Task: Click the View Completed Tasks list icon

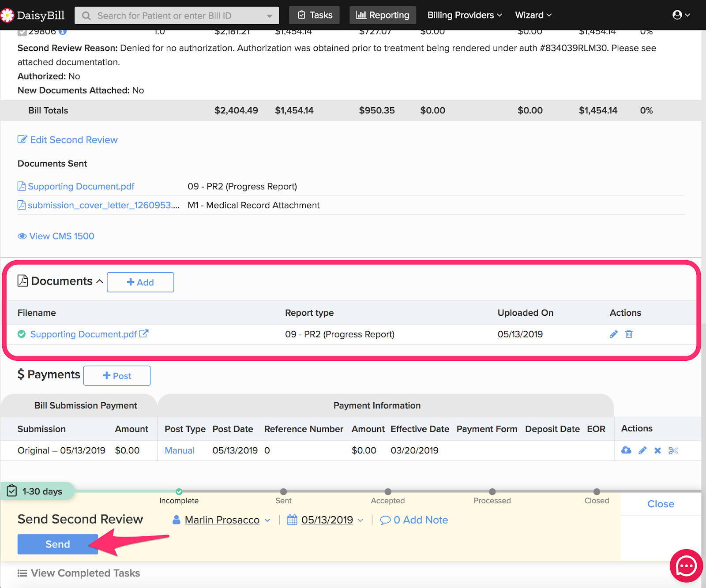Action: click(22, 573)
